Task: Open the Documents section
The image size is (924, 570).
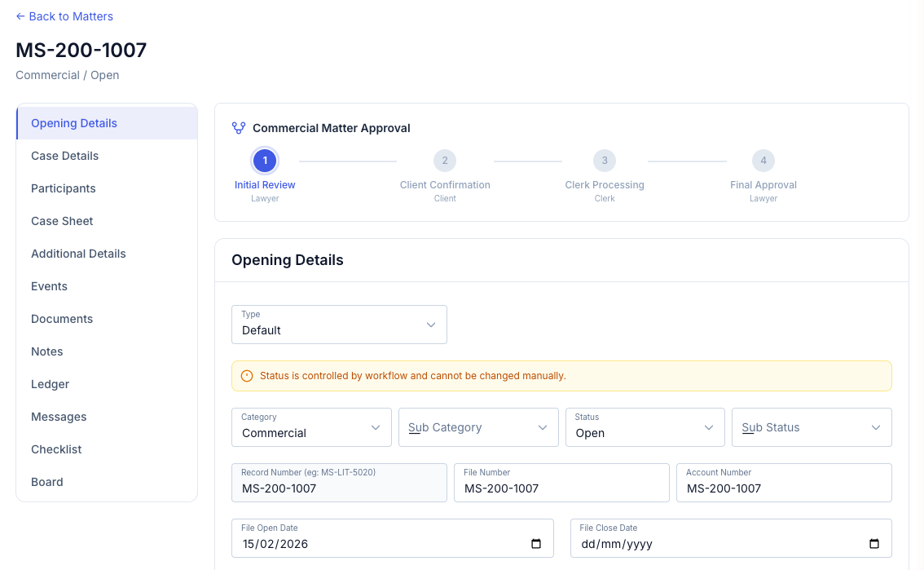Action: click(x=62, y=319)
